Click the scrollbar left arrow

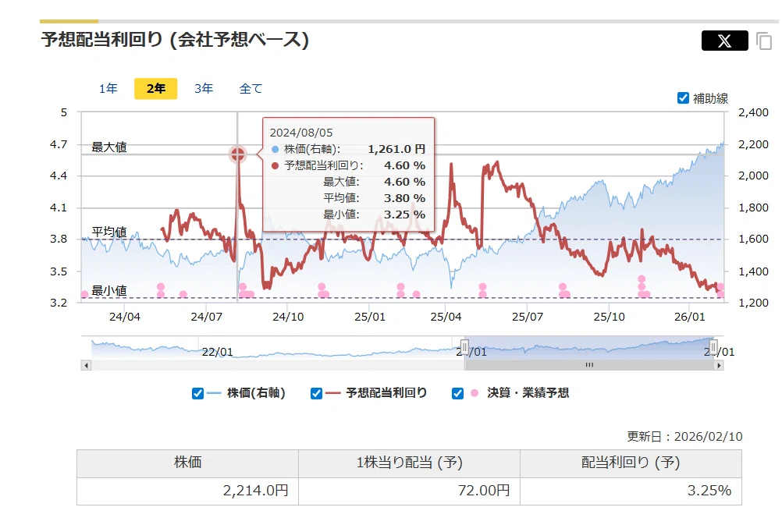click(x=86, y=366)
